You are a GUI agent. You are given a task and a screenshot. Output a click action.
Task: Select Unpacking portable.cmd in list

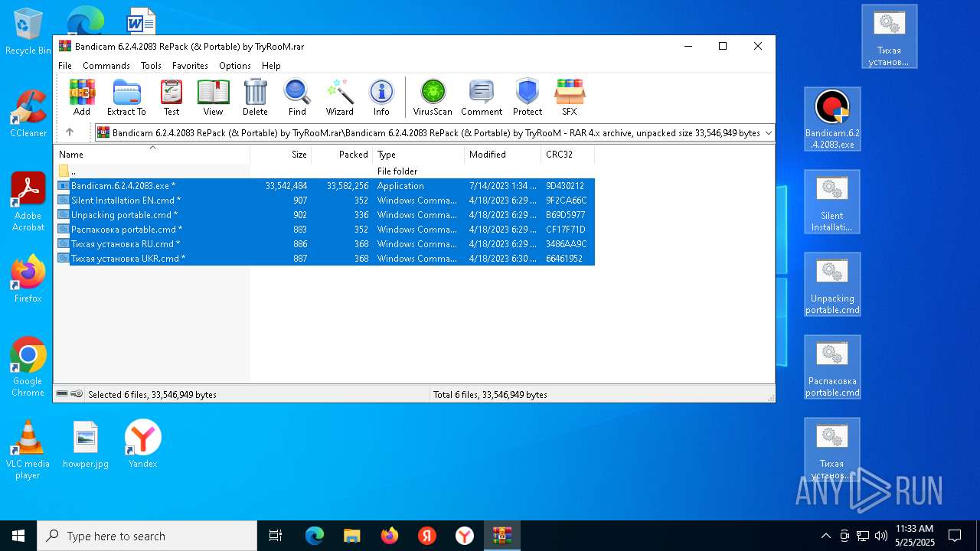point(325,215)
